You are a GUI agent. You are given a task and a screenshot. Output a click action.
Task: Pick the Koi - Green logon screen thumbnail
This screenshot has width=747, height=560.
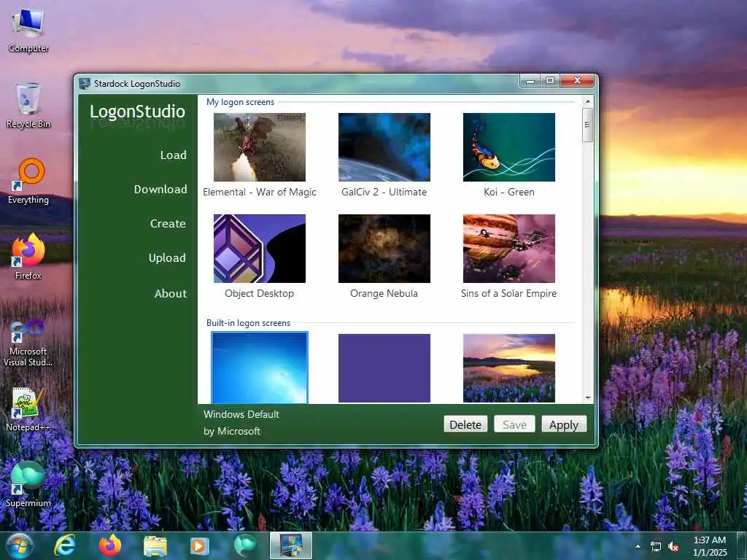508,147
